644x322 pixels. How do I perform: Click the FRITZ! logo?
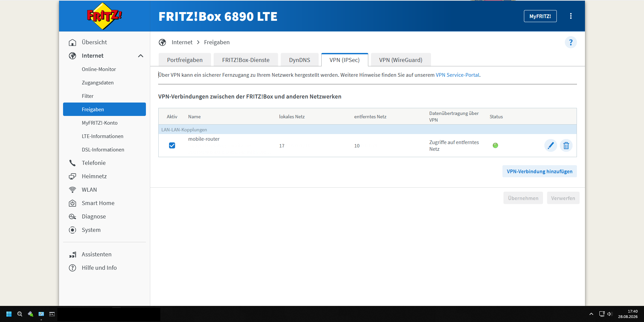[104, 16]
